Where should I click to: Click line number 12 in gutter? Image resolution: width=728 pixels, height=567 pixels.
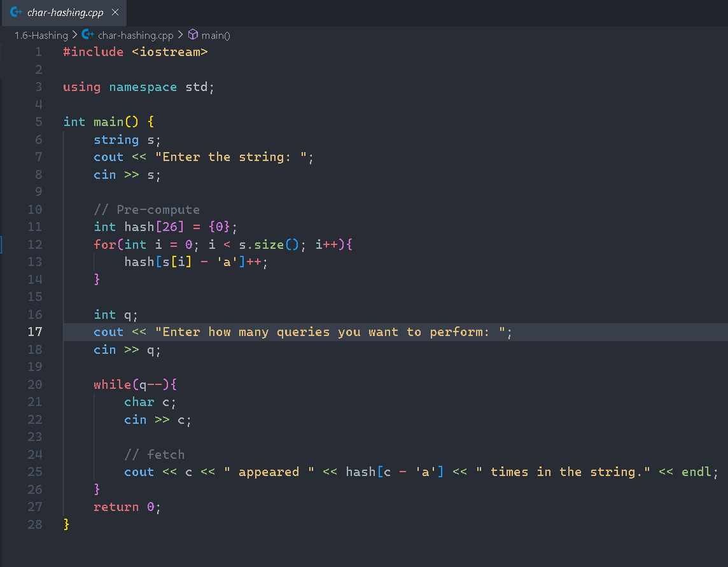[35, 245]
